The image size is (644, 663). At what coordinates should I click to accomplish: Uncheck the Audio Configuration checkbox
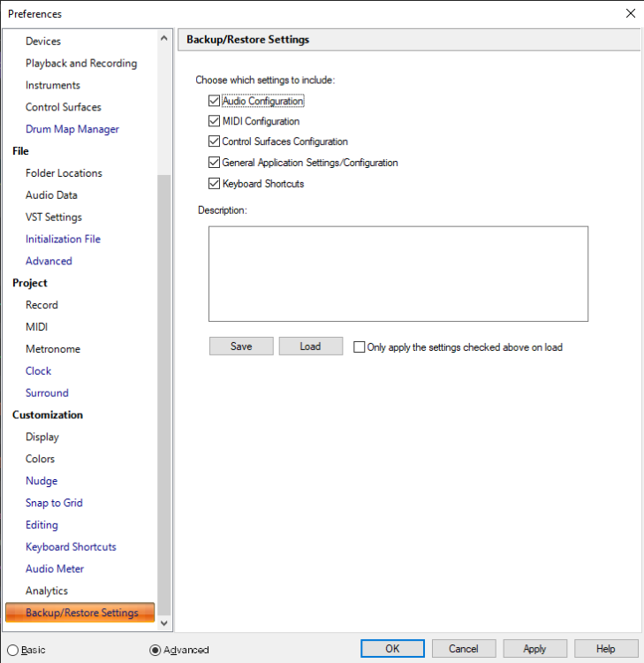pyautogui.click(x=215, y=101)
